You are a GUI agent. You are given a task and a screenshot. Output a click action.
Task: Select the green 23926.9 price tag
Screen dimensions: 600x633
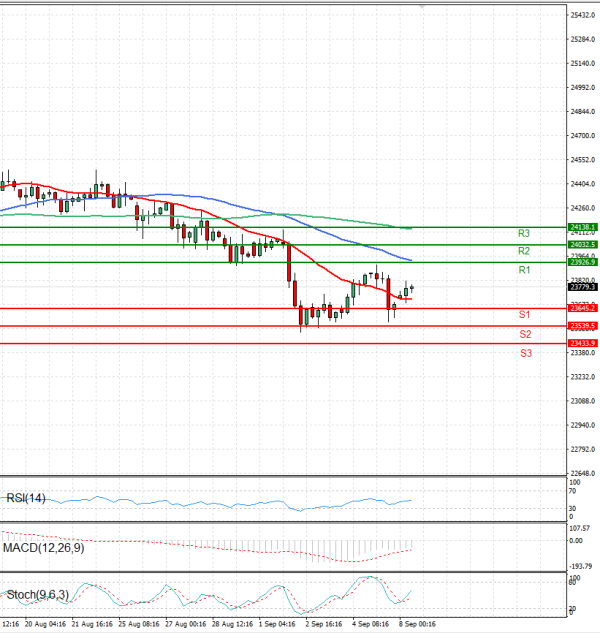click(x=583, y=262)
